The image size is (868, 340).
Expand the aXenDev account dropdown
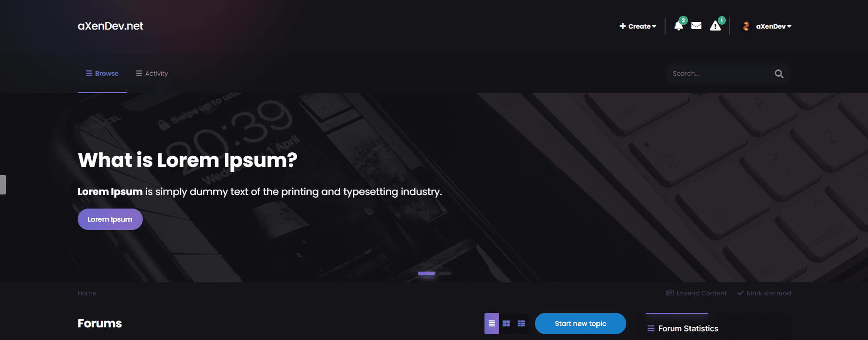(x=773, y=26)
